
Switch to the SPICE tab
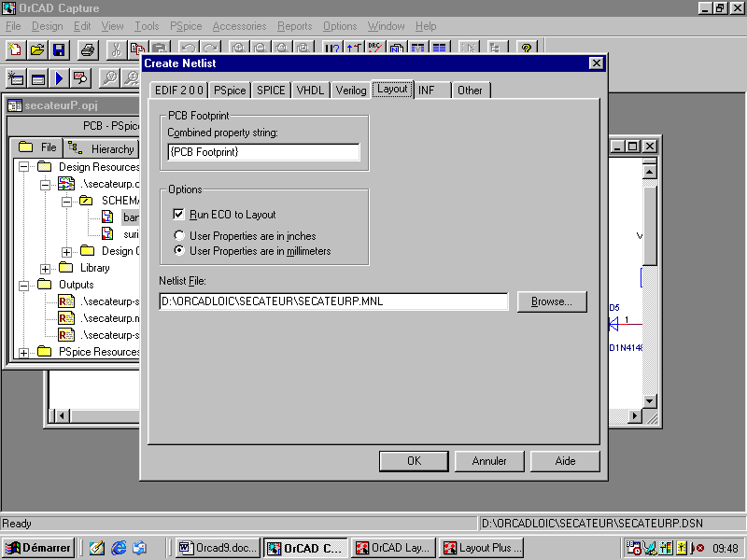271,90
